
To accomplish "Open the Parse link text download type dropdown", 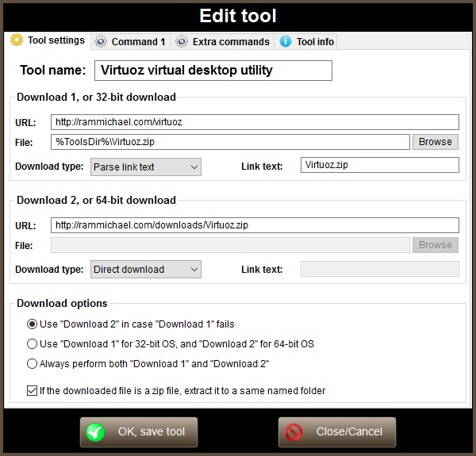I will [x=146, y=167].
